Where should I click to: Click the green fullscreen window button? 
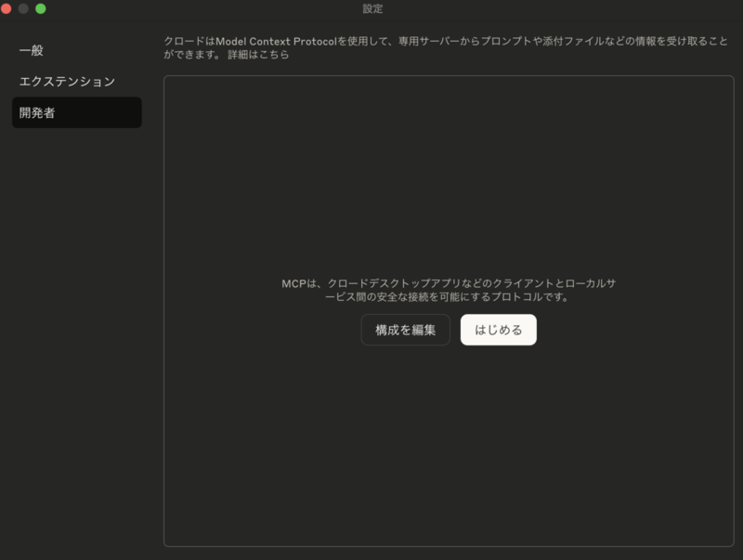[41, 8]
